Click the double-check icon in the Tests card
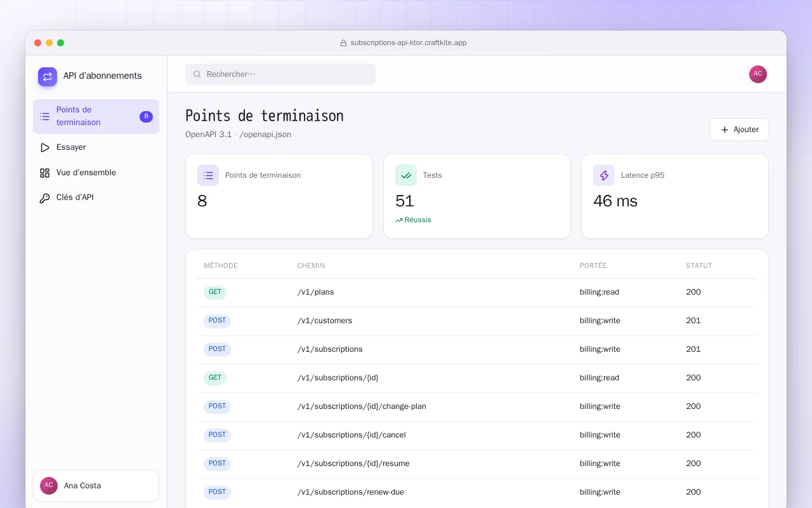Image resolution: width=812 pixels, height=508 pixels. click(x=406, y=175)
